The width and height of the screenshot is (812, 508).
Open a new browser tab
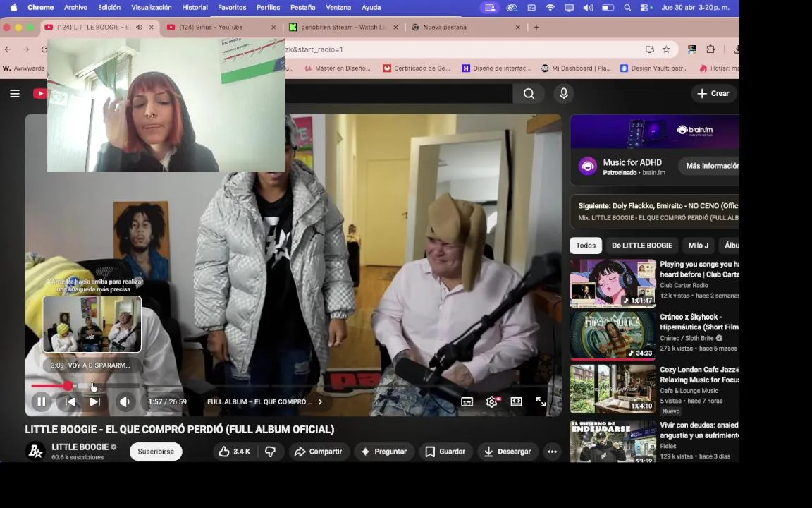[536, 27]
